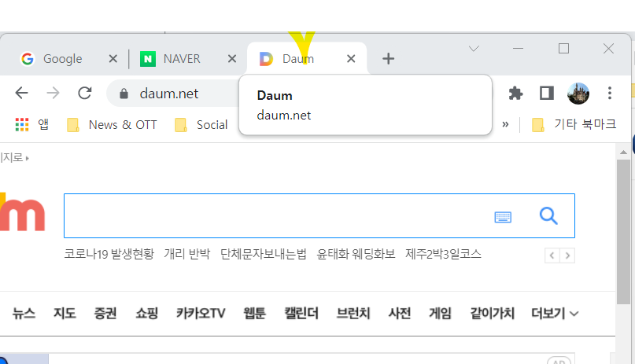Screen dimensions: 635x364
Task: Open the 증권 menu item
Action: click(x=105, y=314)
